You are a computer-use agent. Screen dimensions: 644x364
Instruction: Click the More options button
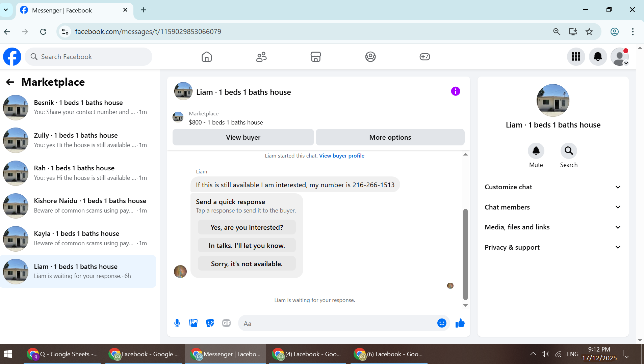(390, 137)
